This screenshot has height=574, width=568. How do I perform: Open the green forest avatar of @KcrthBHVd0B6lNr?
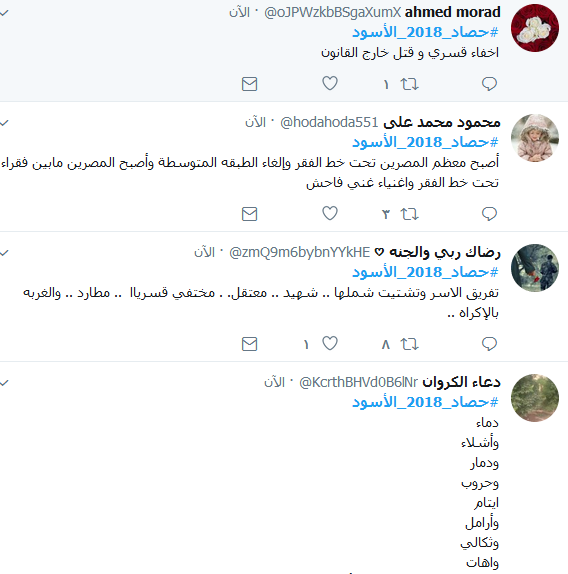[535, 398]
